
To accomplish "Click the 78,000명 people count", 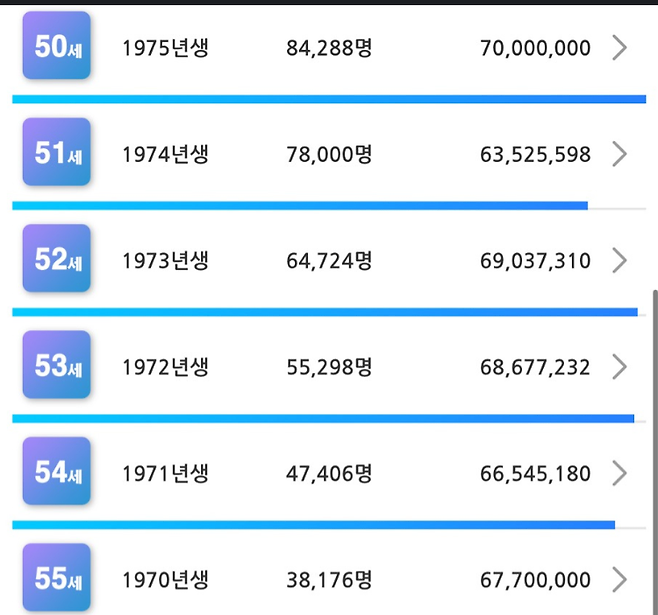I will 329,154.
